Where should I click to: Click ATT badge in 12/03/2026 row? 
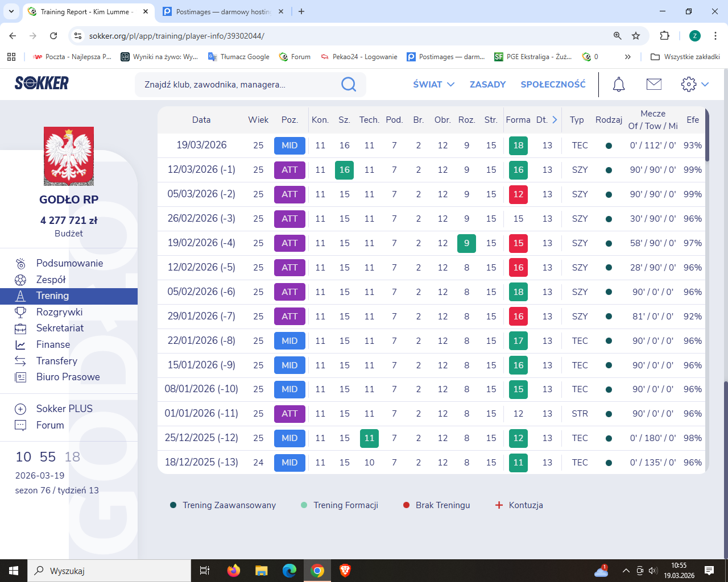(289, 170)
